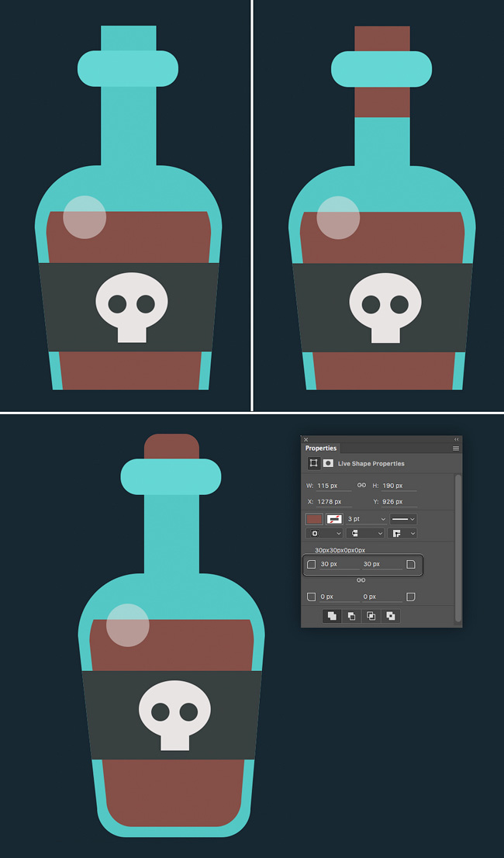Screen dimensions: 504x858
Task: Click the Properties panel tab
Action: click(321, 448)
